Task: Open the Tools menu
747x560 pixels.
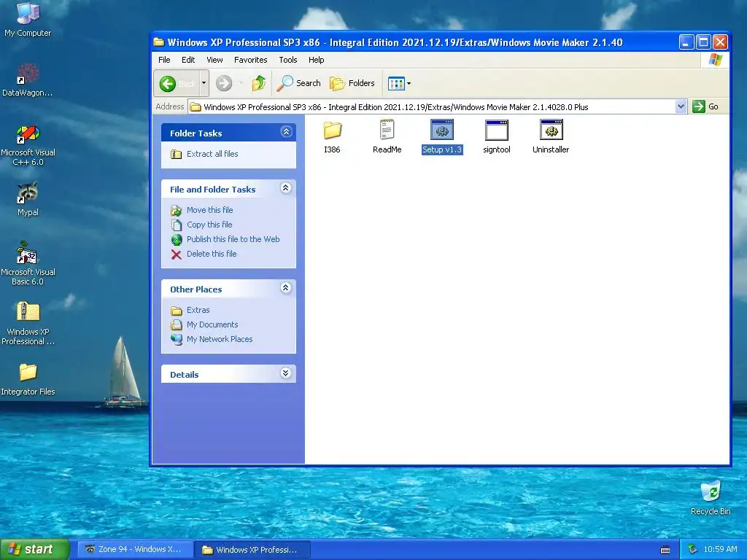Action: pyautogui.click(x=287, y=60)
